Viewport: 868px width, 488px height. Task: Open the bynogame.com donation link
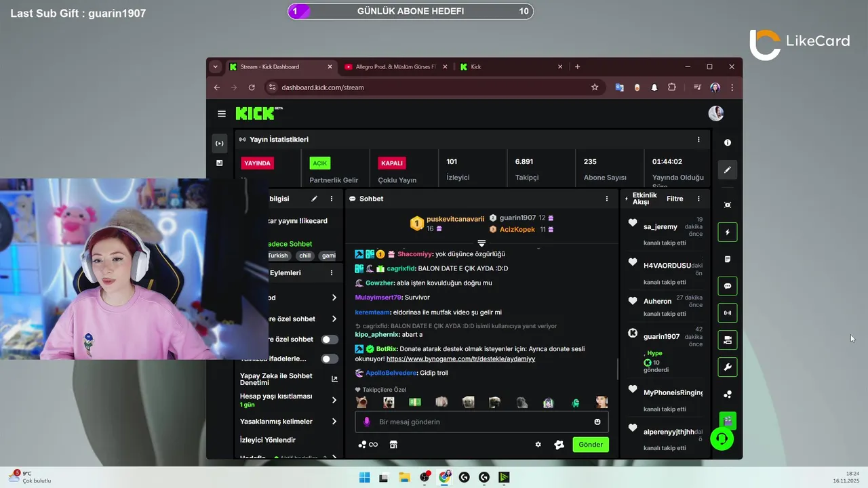click(x=460, y=359)
